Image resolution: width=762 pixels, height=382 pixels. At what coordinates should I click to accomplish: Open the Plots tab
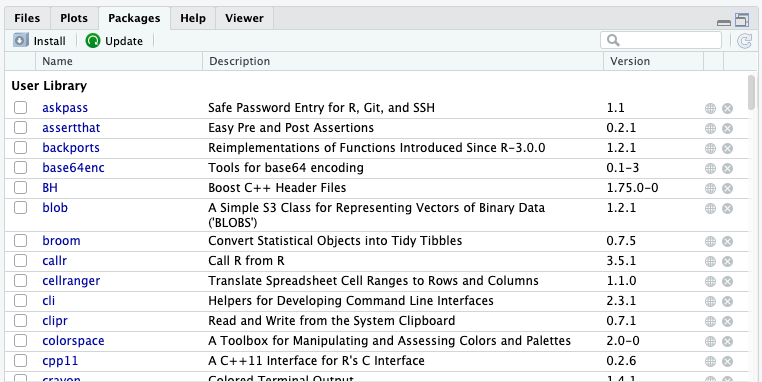click(x=74, y=18)
